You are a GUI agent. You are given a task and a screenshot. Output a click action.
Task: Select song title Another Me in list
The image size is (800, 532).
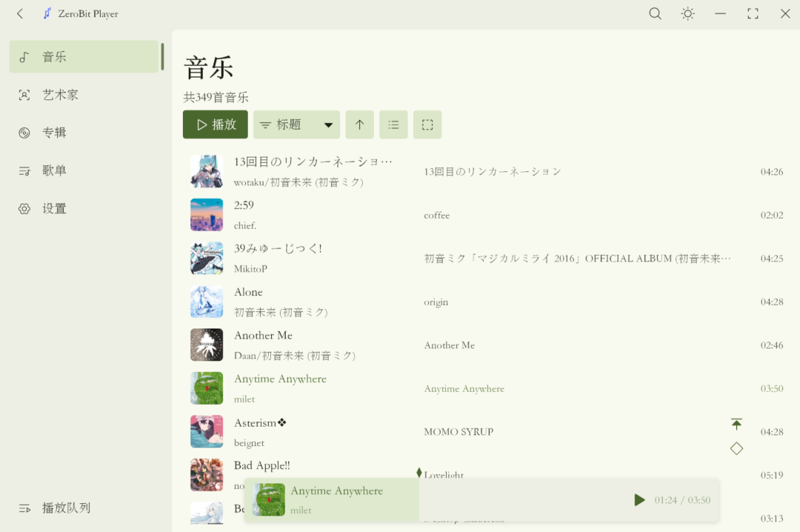(263, 336)
